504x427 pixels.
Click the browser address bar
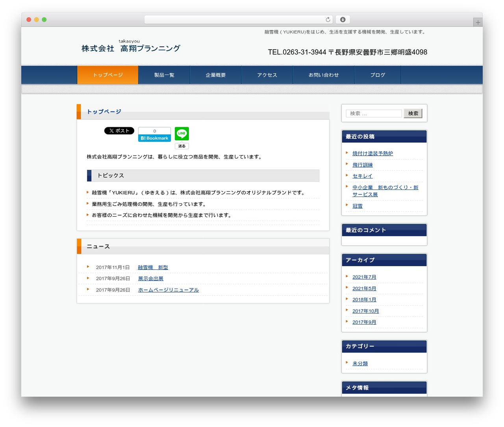coord(238,20)
